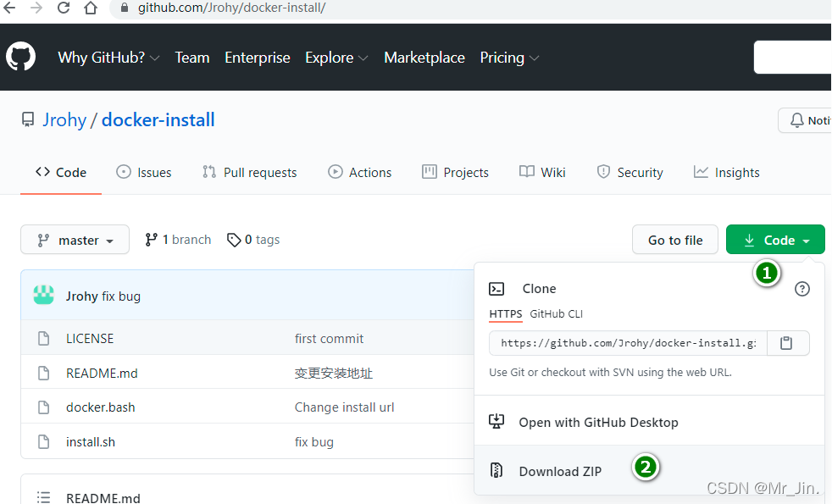Screen dimensions: 832x504
Task: Go back with the browser back arrow
Action: pos(9,8)
